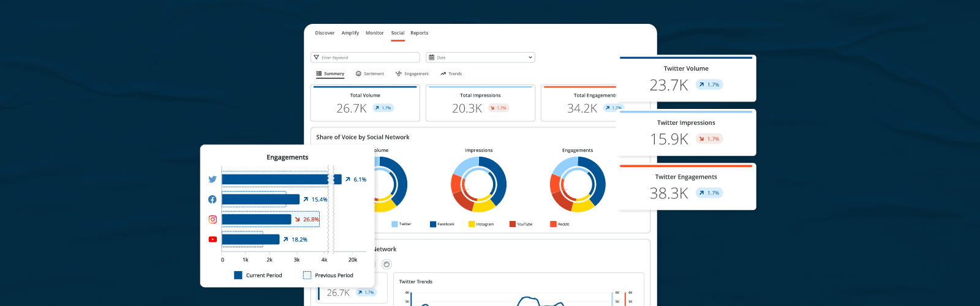Click the Instagram icon in Engagements chart
980x306 pixels.
coord(213,219)
